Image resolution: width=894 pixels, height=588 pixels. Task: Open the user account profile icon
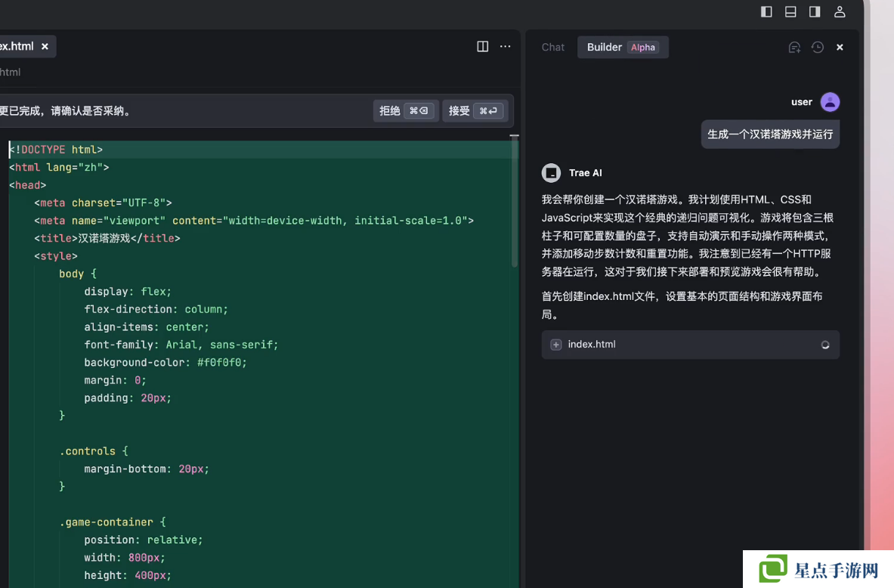[840, 11]
